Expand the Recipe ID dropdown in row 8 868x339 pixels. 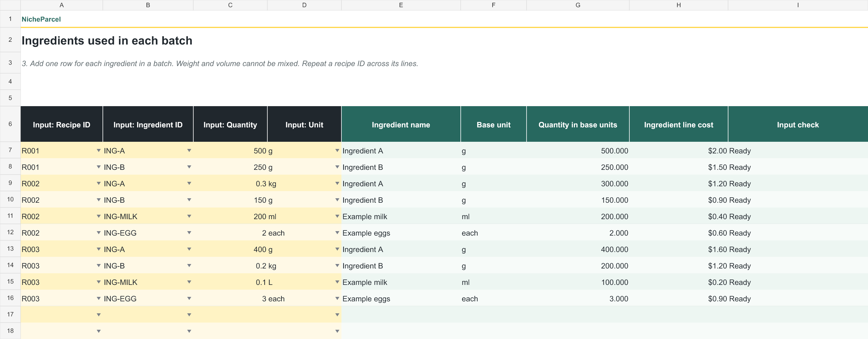click(x=98, y=167)
